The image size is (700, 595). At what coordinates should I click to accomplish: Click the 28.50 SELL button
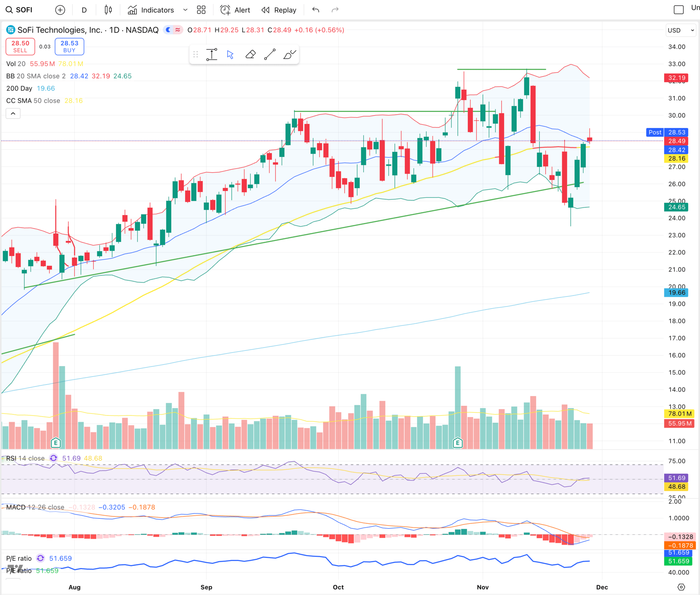pyautogui.click(x=20, y=46)
